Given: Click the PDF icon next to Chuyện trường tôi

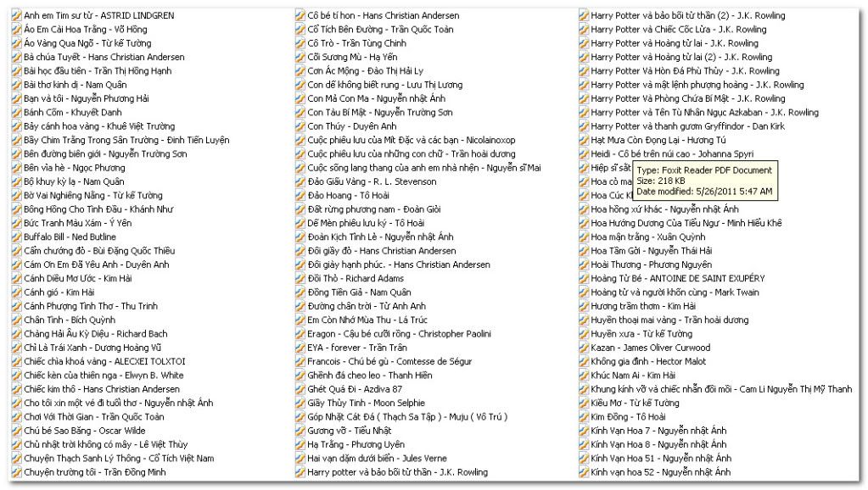Looking at the screenshot, I should [16, 471].
